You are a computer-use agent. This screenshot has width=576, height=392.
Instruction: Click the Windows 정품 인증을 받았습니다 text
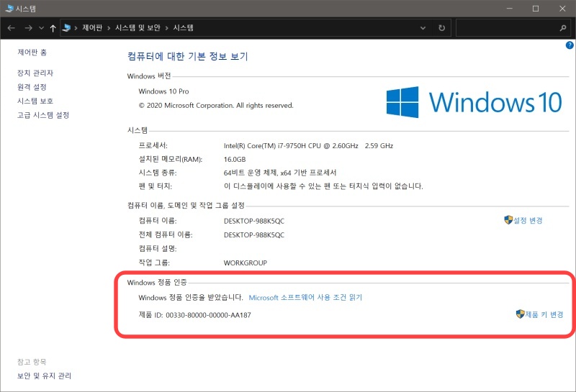click(x=191, y=298)
